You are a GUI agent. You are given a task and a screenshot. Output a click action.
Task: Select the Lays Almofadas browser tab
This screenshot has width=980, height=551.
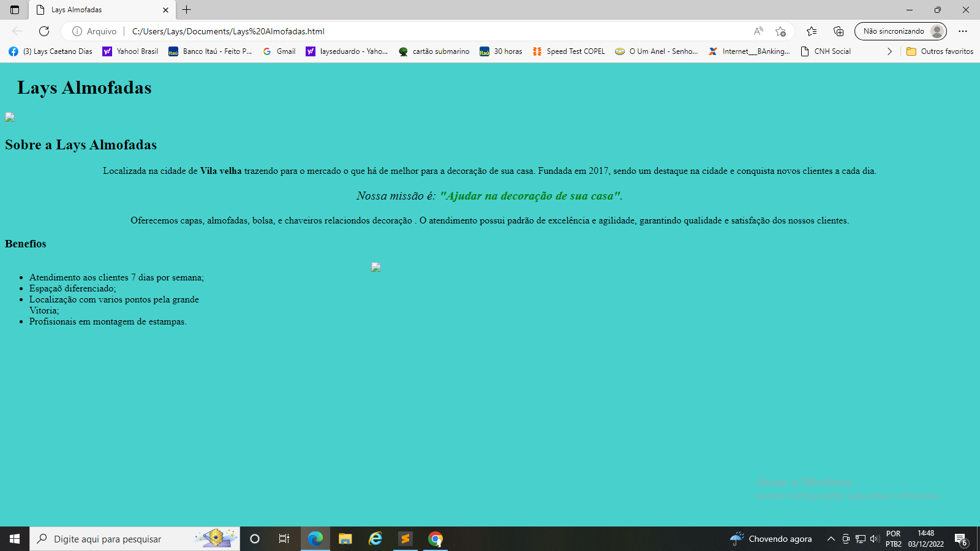(102, 10)
